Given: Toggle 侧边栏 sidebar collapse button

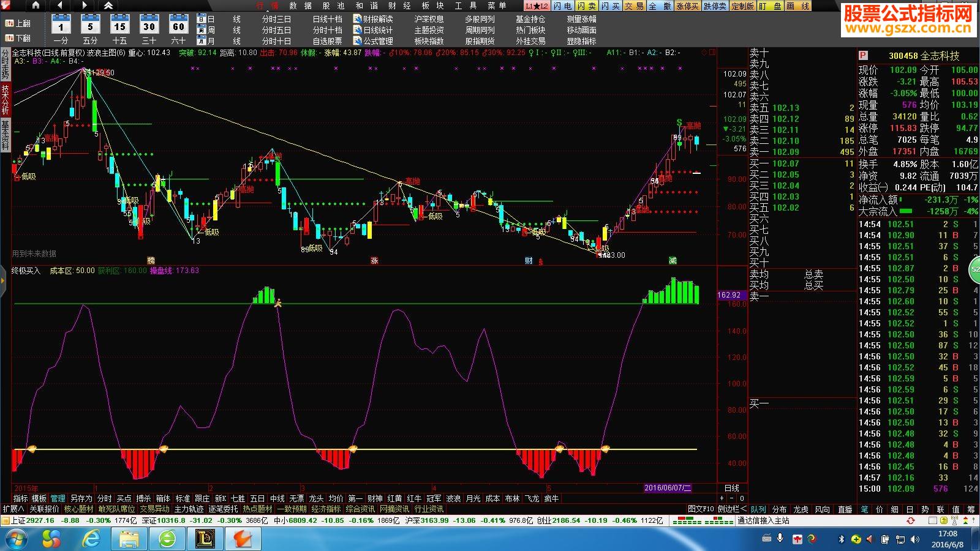Looking at the screenshot, I should [x=733, y=509].
